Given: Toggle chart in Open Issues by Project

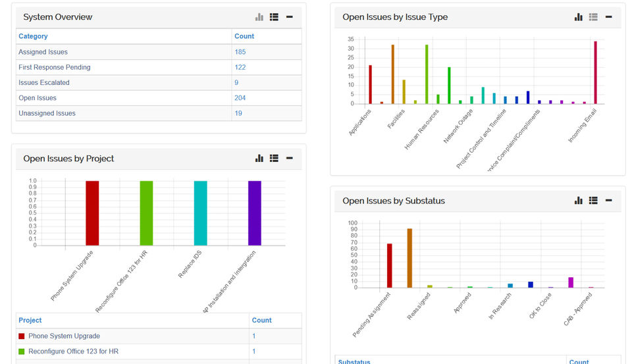Looking at the screenshot, I should [x=259, y=159].
